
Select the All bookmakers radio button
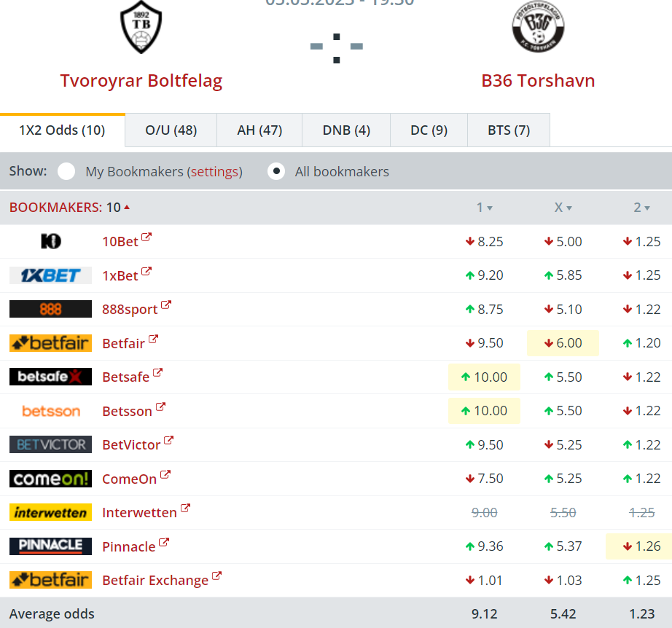point(276,171)
